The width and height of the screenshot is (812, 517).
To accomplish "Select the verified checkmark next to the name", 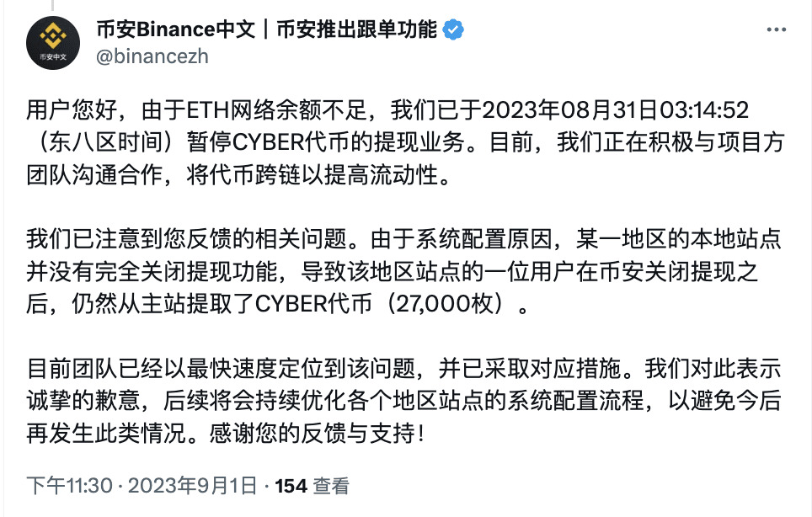I will click(454, 28).
